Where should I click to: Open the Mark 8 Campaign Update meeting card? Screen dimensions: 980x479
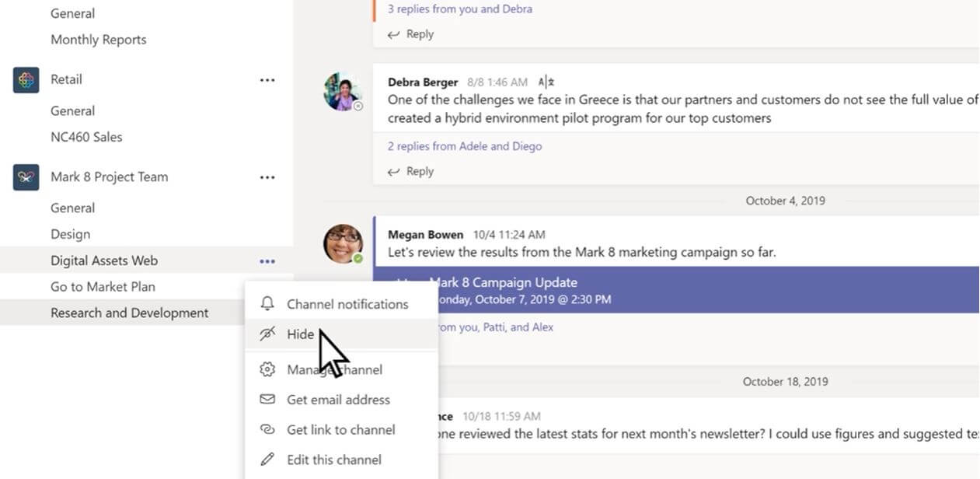(675, 290)
